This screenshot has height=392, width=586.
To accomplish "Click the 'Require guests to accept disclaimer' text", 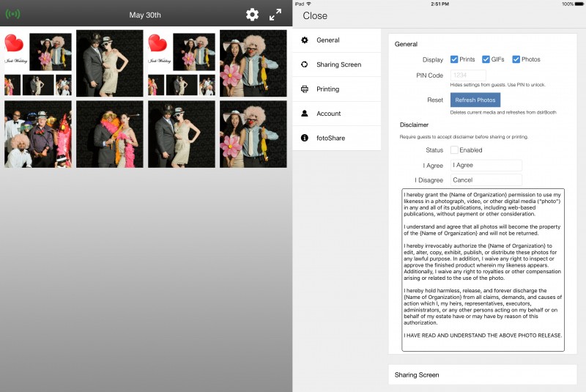I will [464, 137].
